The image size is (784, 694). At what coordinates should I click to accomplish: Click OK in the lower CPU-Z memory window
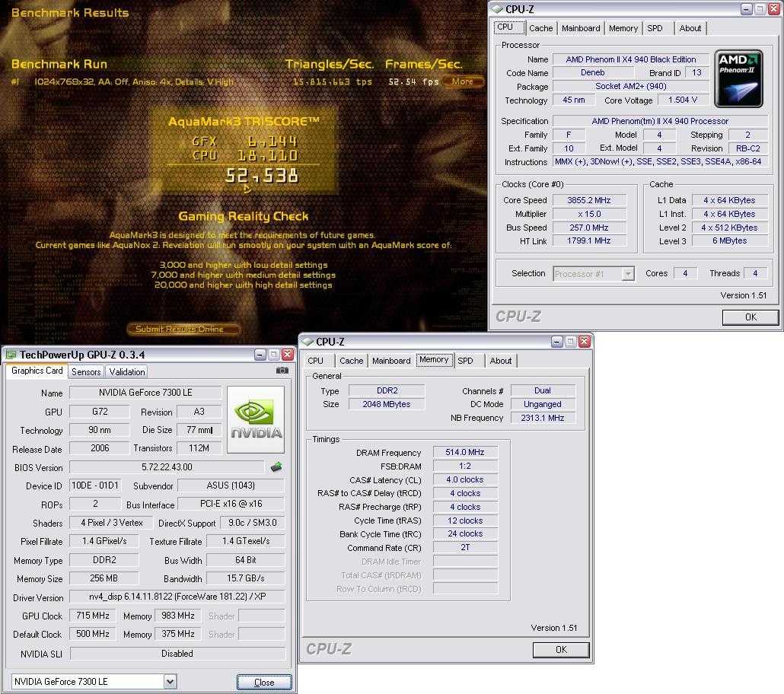pyautogui.click(x=561, y=650)
